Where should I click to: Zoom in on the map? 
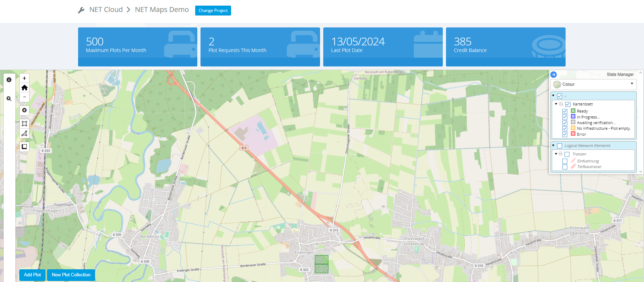pos(24,78)
